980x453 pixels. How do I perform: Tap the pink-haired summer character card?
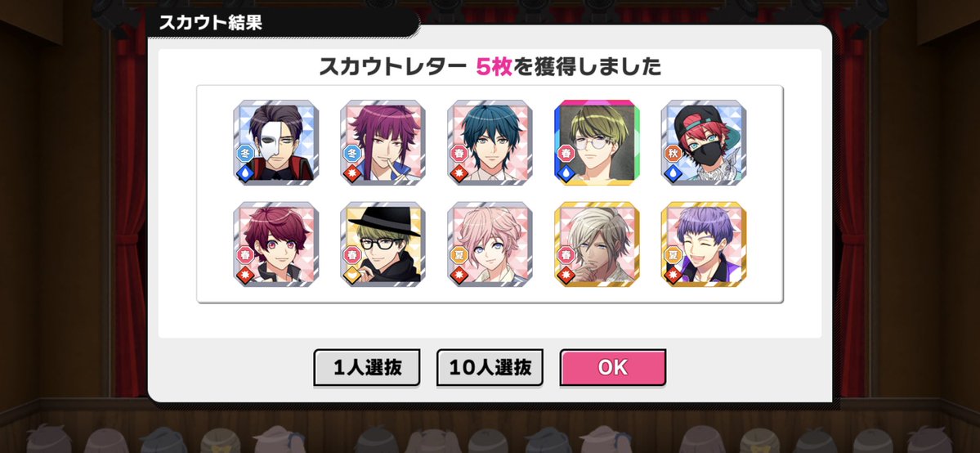490,244
